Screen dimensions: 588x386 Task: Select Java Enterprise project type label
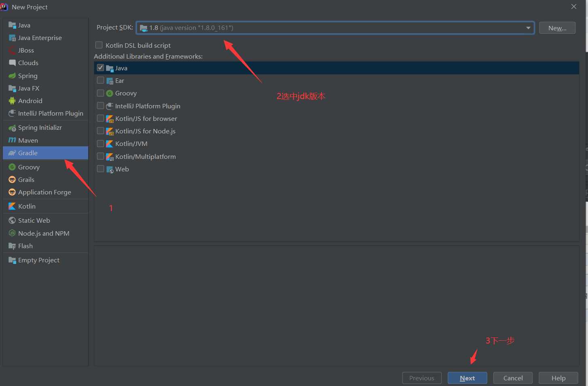tap(40, 38)
